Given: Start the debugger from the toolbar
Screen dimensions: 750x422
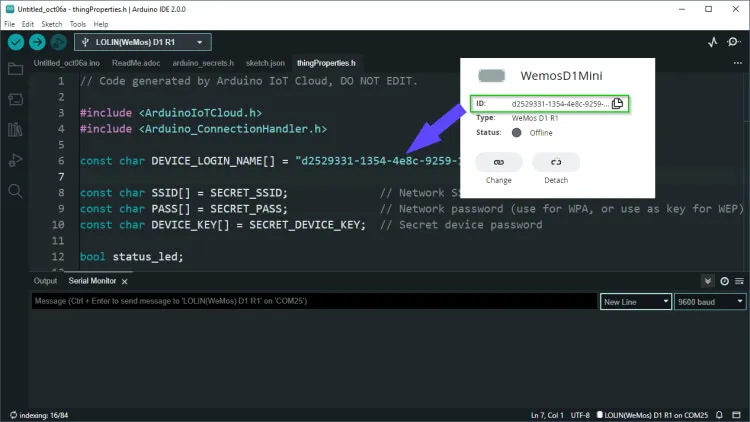Looking at the screenshot, I should (58, 42).
